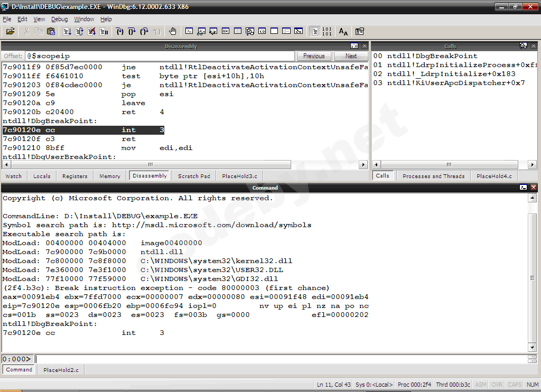This screenshot has width=541, height=392.
Task: Toggle the Disassembly panel toolbar icon
Action: (354, 45)
